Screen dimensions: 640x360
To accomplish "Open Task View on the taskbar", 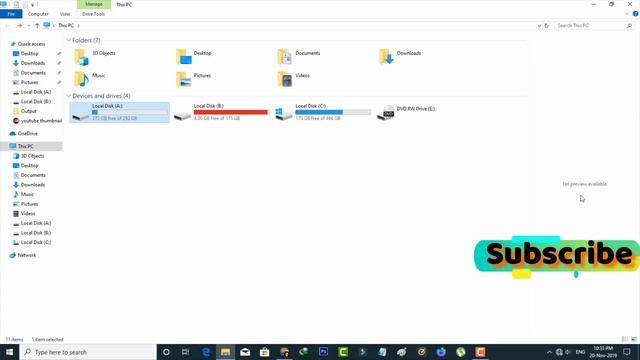I will pos(185,352).
